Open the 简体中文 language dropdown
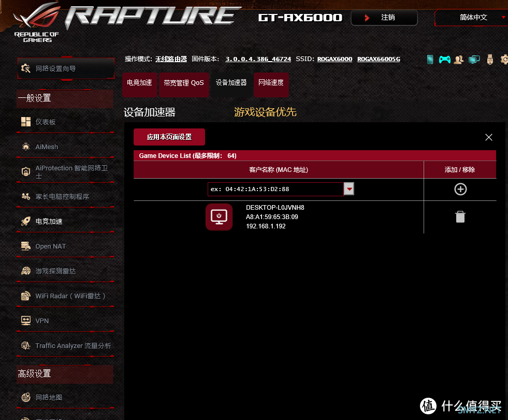 [x=472, y=18]
